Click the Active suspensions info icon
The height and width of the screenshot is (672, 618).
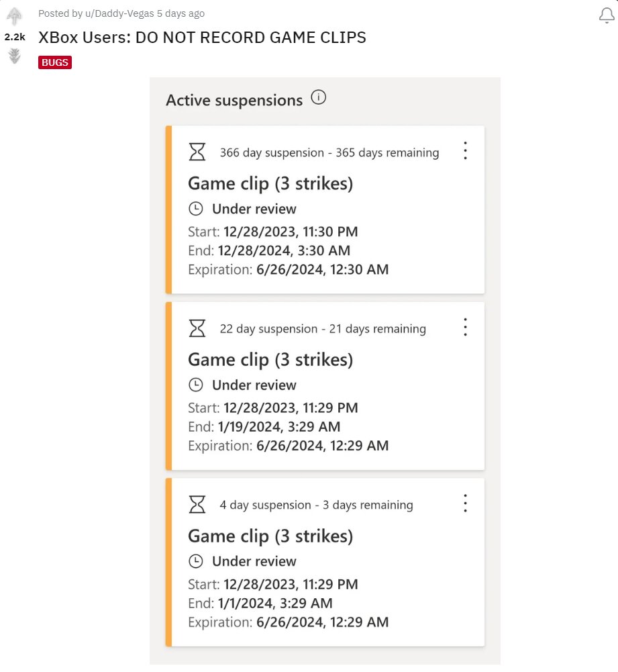coord(319,99)
